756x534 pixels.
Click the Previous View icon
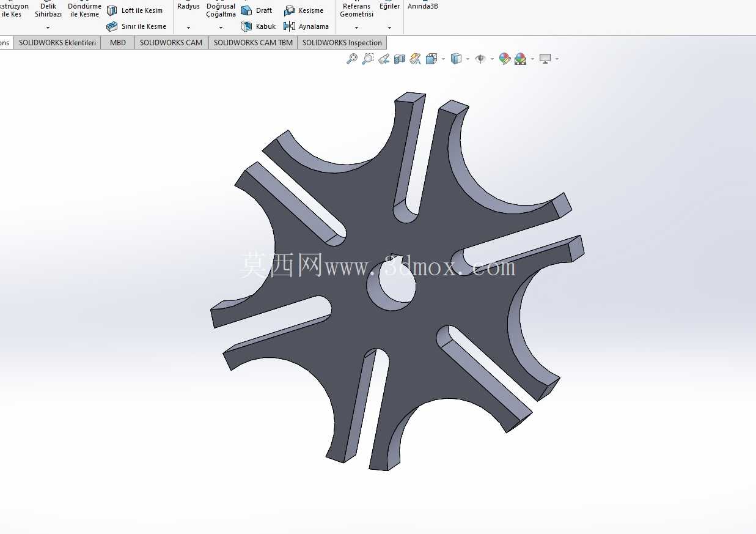tap(384, 59)
